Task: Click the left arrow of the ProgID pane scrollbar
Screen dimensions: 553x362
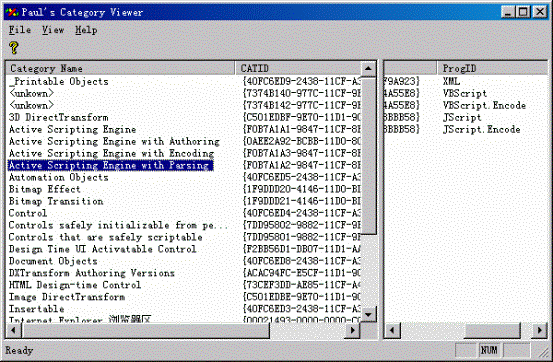Action: [x=392, y=331]
